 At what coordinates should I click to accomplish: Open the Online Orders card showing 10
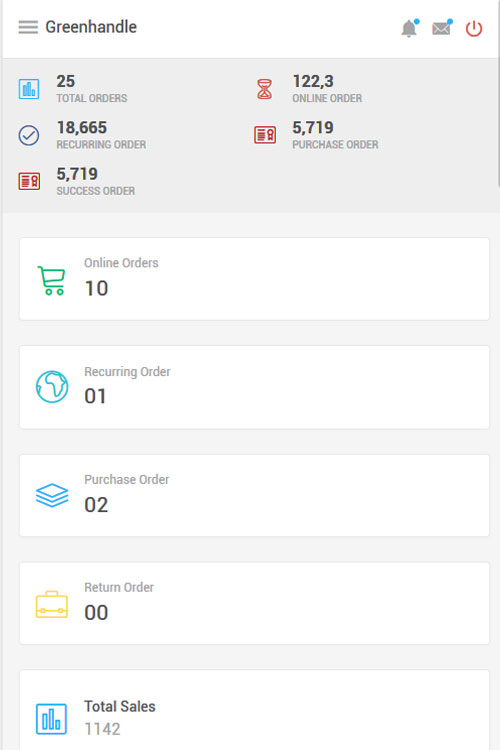[254, 279]
